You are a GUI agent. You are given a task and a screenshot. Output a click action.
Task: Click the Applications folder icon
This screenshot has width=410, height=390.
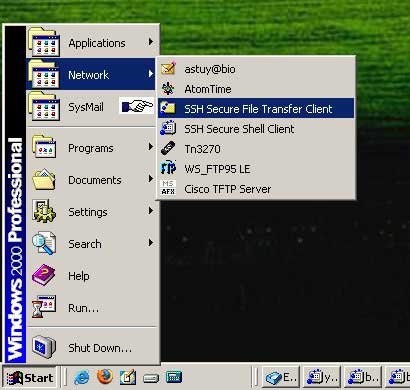tap(44, 42)
